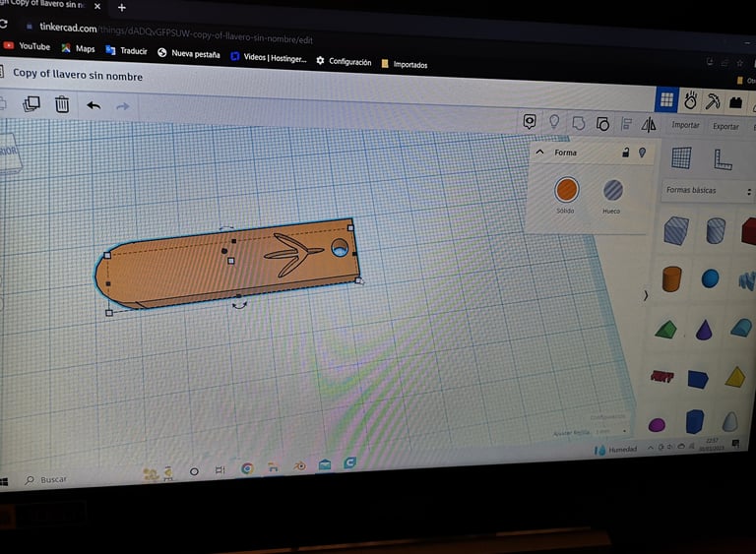Open the Videos | Hostinger bookmark
This screenshot has width=756, height=554.
click(269, 57)
